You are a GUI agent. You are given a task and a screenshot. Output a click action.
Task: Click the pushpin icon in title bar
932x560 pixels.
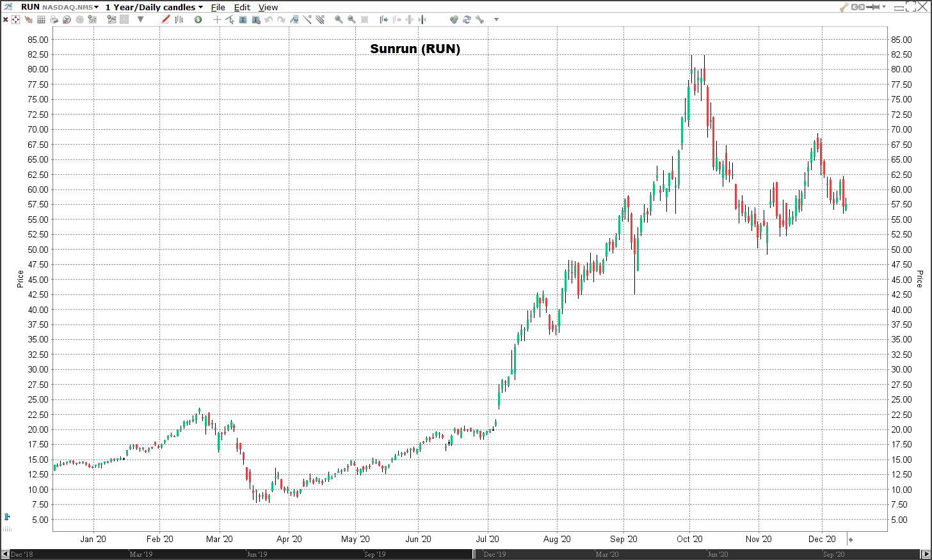click(874, 7)
